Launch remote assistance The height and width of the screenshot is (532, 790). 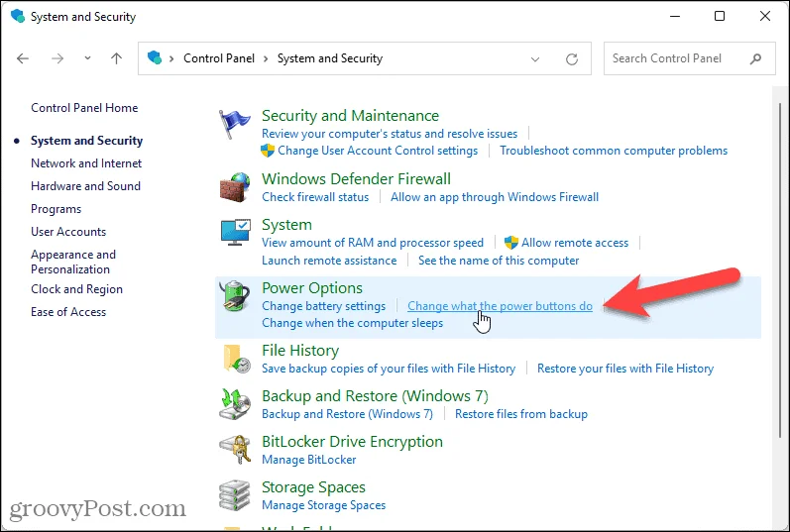point(329,261)
